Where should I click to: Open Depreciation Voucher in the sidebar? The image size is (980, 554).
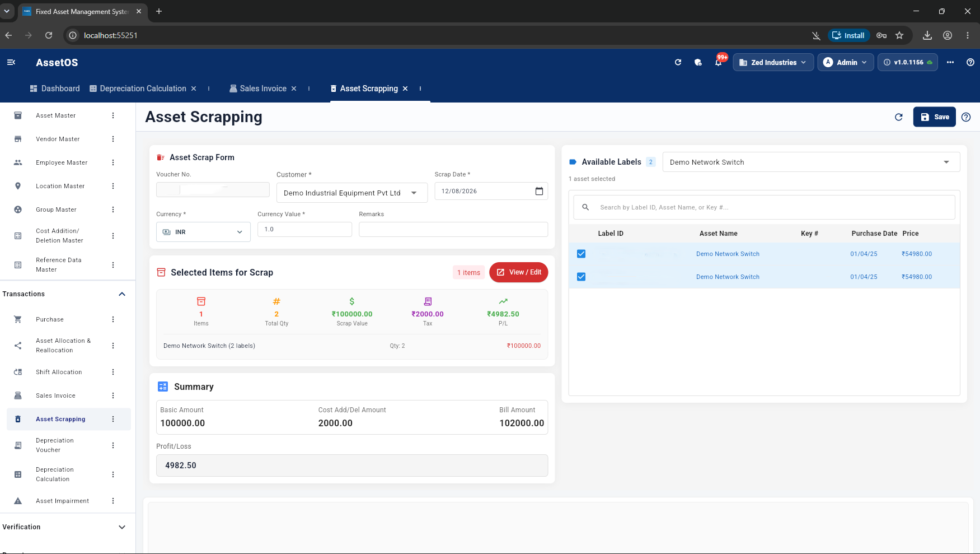[x=55, y=445]
